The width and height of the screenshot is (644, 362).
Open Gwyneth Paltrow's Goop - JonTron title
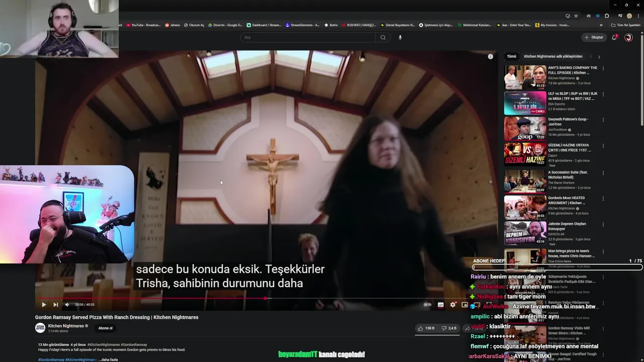point(568,122)
